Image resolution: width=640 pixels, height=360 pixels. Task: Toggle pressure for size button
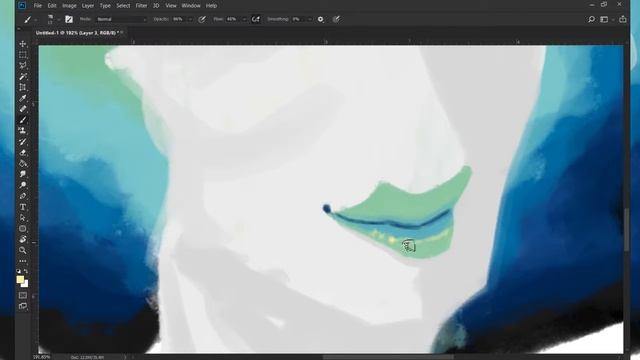336,19
